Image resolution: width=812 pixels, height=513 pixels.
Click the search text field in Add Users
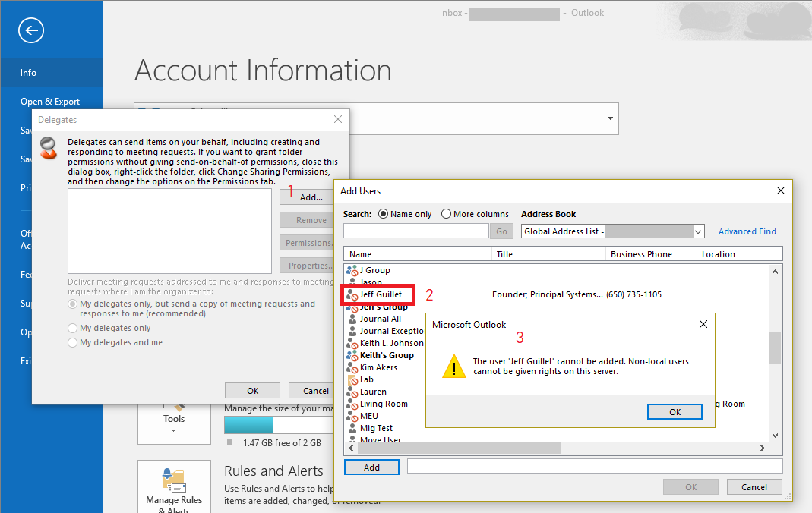pos(416,231)
